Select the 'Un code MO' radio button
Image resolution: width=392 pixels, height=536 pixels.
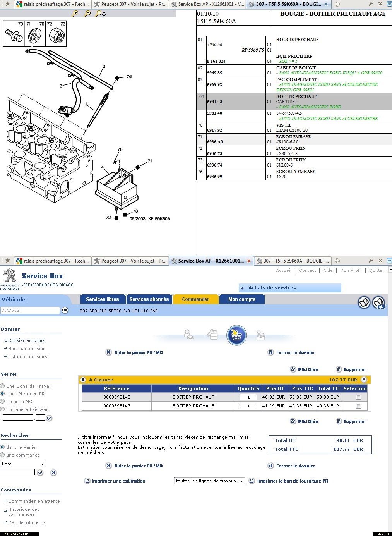pos(3,402)
